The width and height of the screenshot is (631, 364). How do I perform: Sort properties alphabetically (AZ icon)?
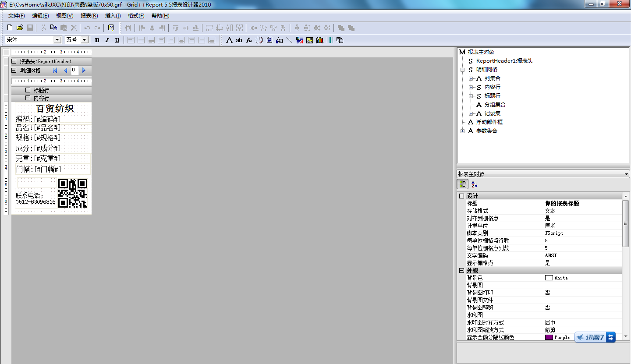474,184
